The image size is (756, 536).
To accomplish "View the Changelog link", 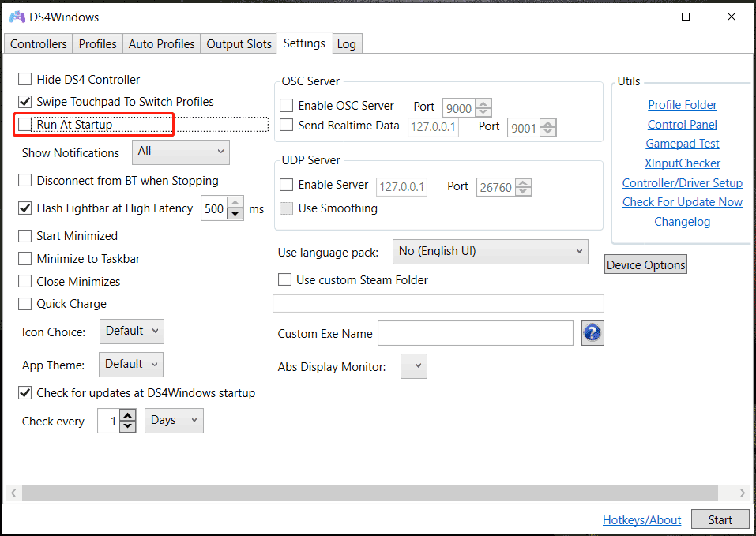I will 683,222.
